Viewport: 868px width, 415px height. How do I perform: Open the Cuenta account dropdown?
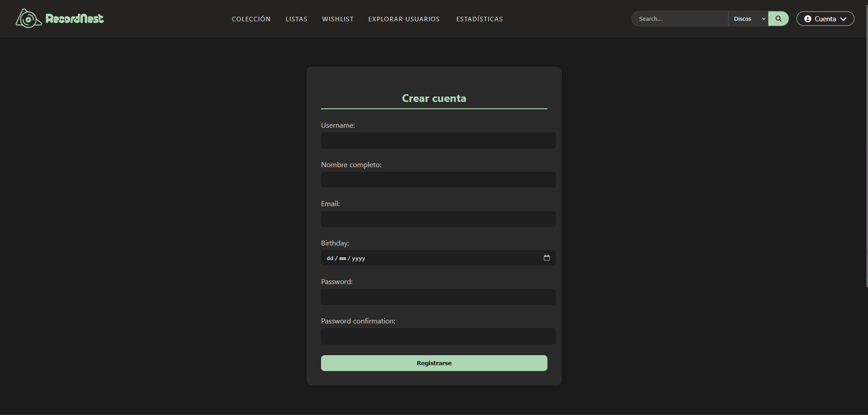pyautogui.click(x=825, y=19)
